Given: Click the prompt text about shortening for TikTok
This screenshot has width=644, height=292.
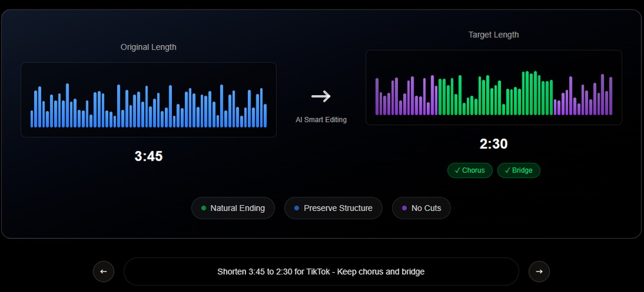Looking at the screenshot, I should (x=321, y=271).
